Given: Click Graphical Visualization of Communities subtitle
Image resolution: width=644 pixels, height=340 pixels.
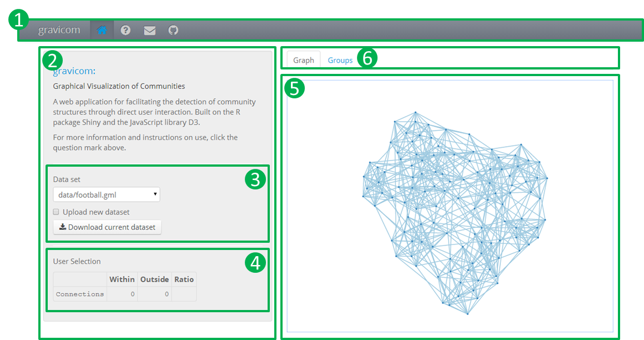Looking at the screenshot, I should (x=119, y=86).
